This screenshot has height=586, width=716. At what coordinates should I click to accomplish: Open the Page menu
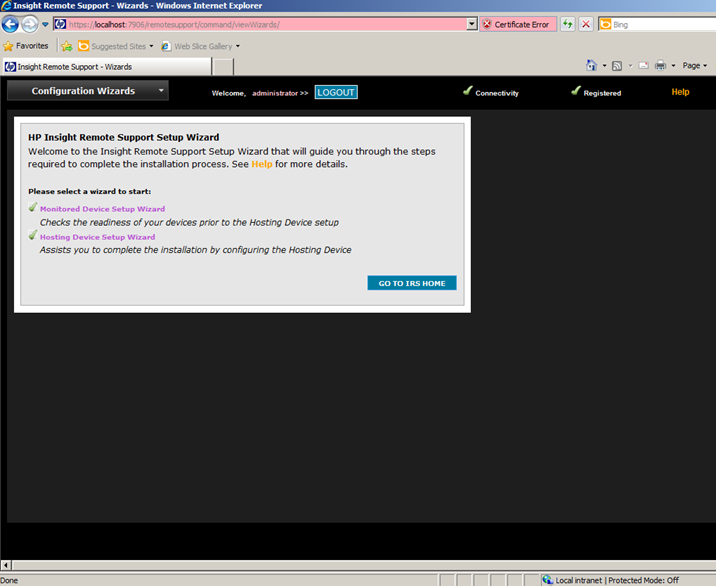tap(695, 66)
